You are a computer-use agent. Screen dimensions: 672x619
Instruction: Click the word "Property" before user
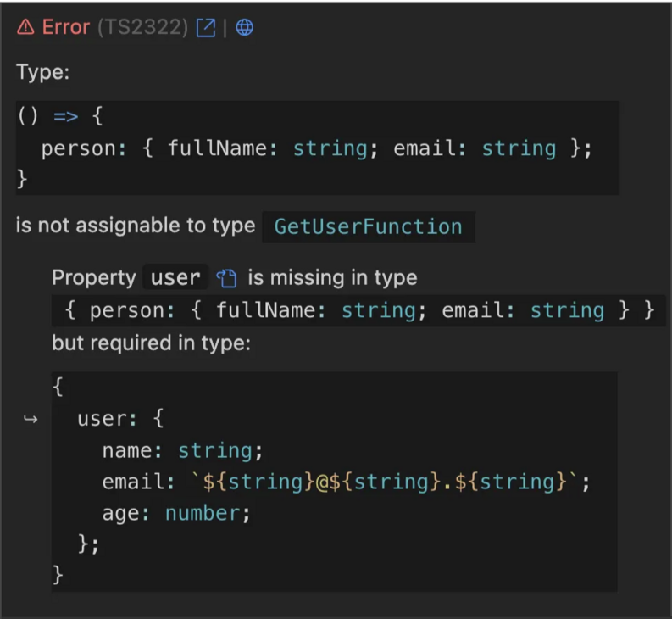(94, 277)
